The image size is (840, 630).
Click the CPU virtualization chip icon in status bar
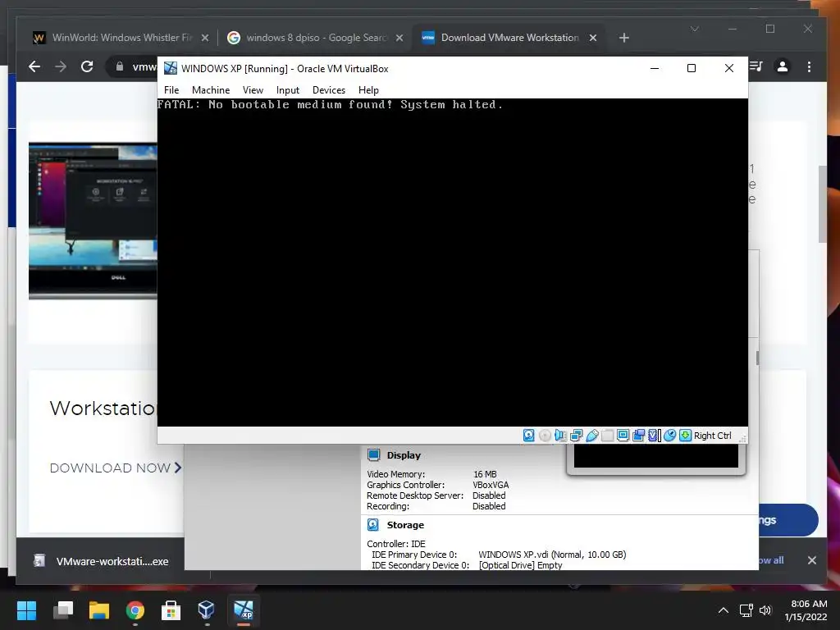654,436
